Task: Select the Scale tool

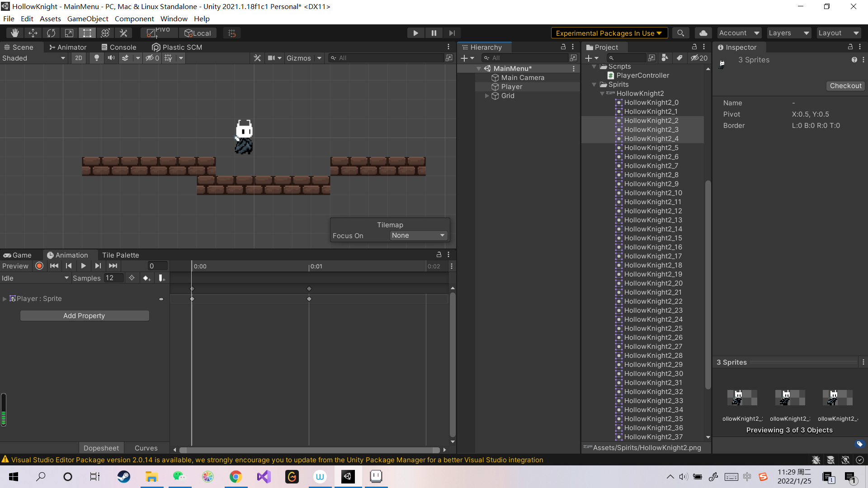Action: click(69, 33)
